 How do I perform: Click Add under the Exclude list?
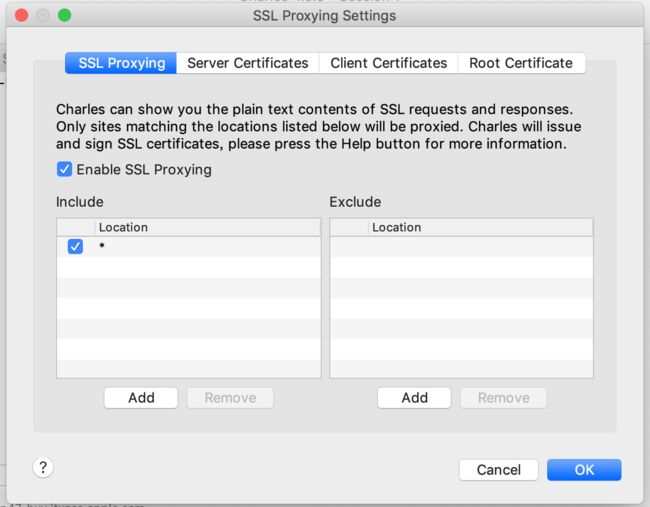(x=414, y=398)
